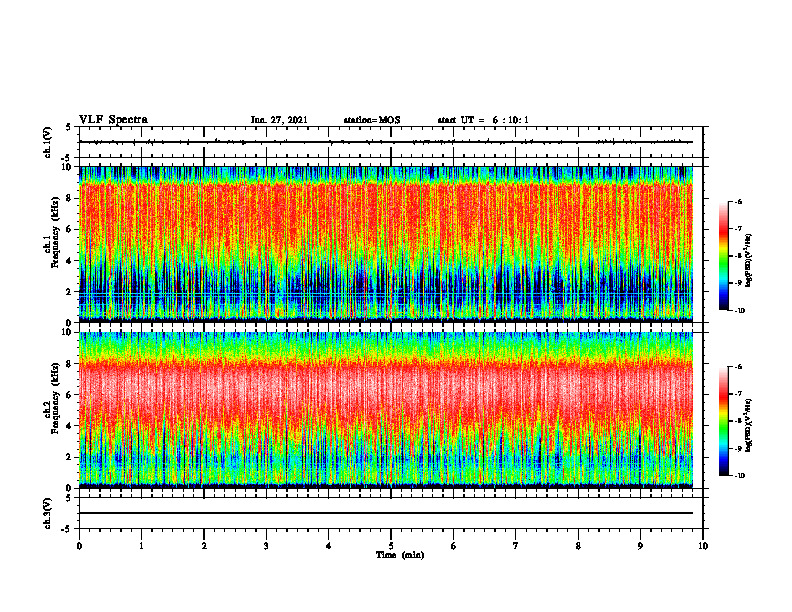Click the ch.1 frequency axis "2" tick label

[x=70, y=292]
